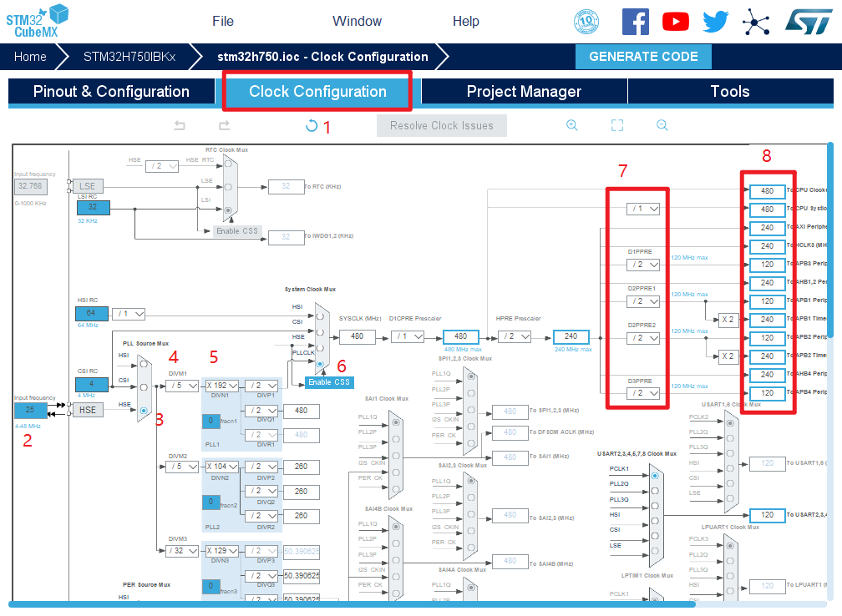This screenshot has height=616, width=842.
Task: Click the fit-to-screen icon
Action: click(x=617, y=125)
